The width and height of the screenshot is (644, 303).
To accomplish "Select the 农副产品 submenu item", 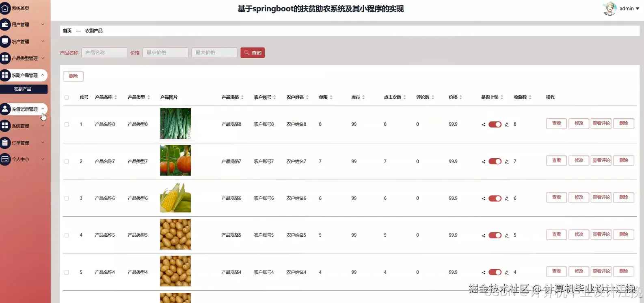I will point(24,89).
